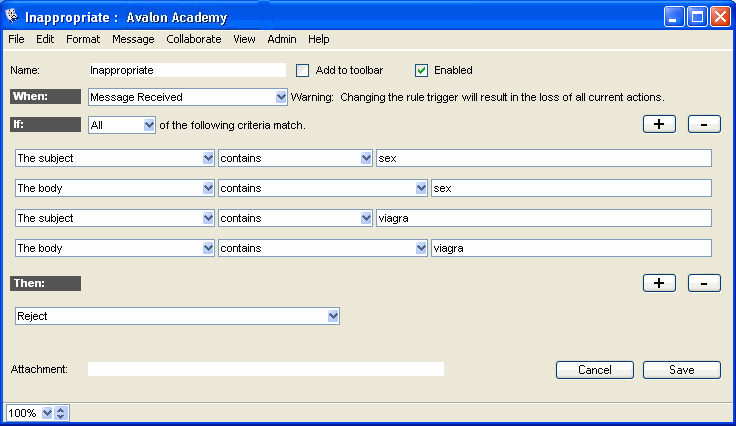The image size is (736, 426).
Task: Click the Name field containing Inappropriate
Action: [186, 70]
